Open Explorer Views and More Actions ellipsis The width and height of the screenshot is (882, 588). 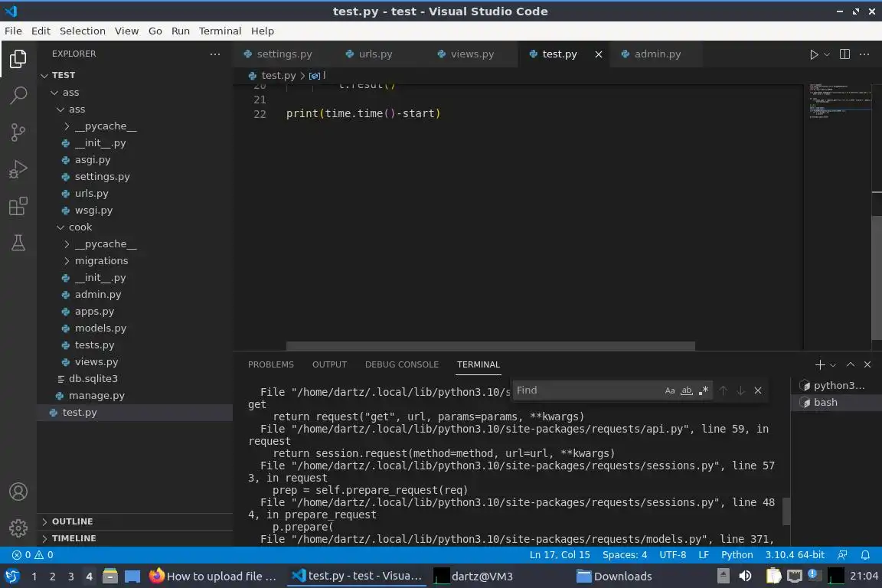coord(215,54)
